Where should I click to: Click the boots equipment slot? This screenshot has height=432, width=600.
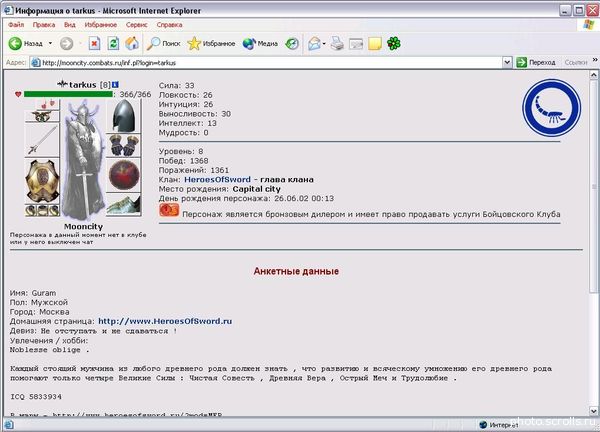(x=124, y=205)
